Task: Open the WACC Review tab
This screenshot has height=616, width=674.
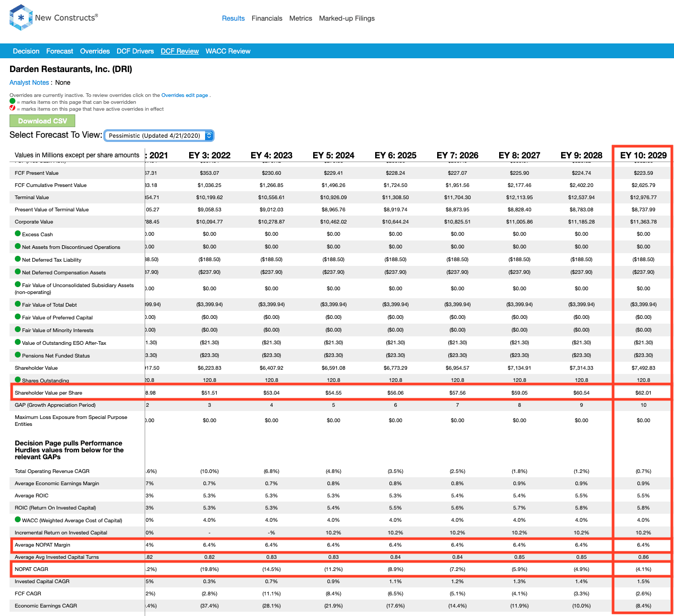Action: (228, 51)
